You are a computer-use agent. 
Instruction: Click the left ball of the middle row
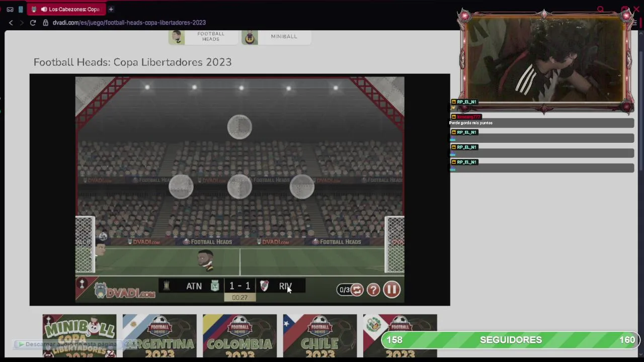181,187
